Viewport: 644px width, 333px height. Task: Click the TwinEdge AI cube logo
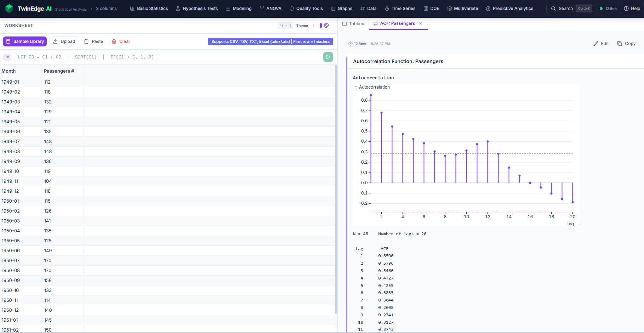click(9, 9)
